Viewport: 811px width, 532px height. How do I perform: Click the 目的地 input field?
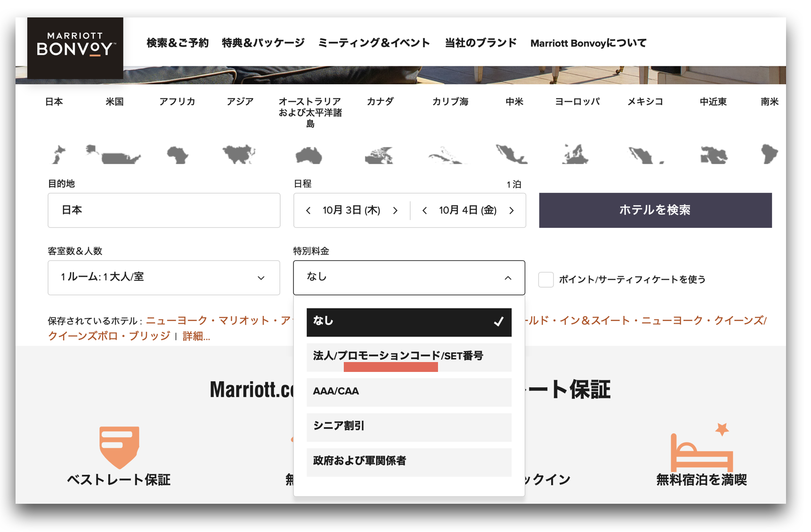(x=164, y=210)
